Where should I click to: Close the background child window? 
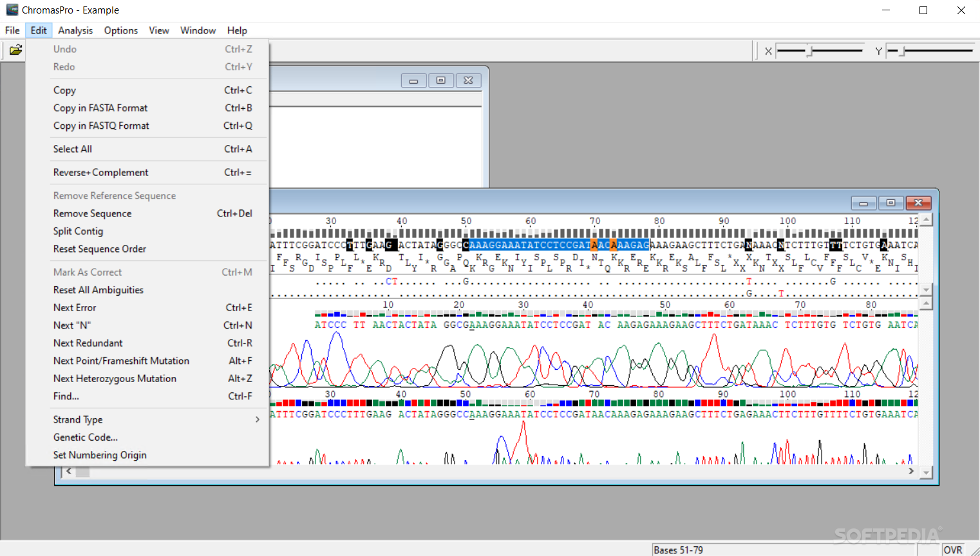tap(468, 81)
